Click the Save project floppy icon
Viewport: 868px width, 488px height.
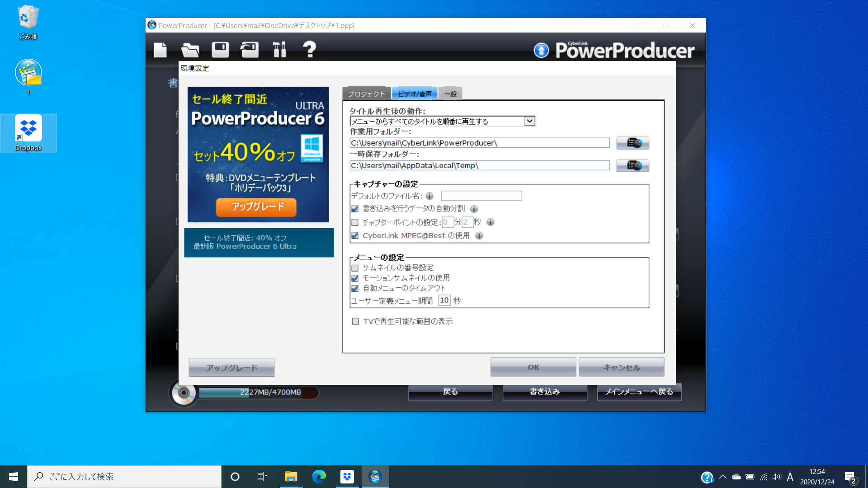coord(220,50)
